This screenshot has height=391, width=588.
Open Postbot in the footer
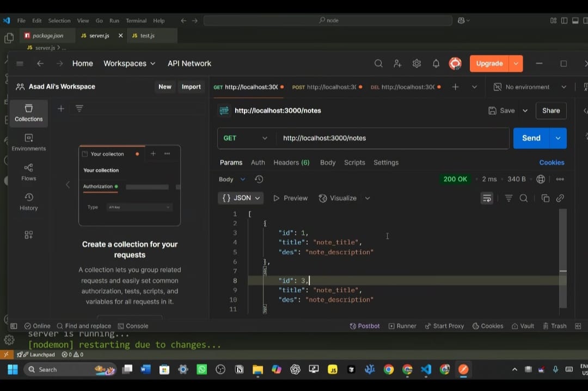(365, 326)
